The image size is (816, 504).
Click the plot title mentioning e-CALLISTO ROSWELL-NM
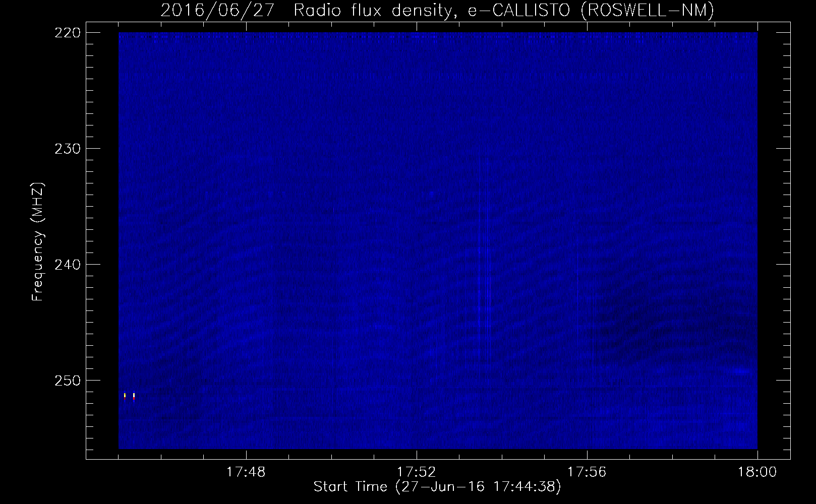pos(437,10)
